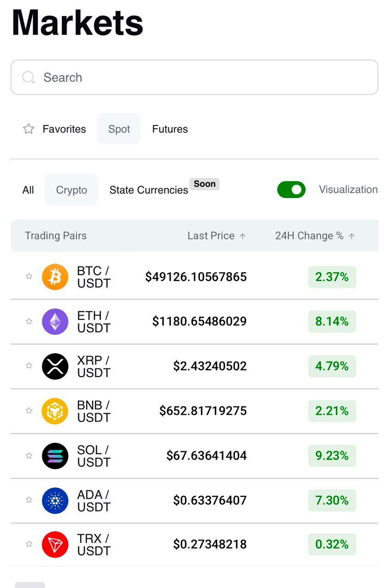The height and width of the screenshot is (588, 389).
Task: Click the BNB coin icon
Action: click(x=55, y=411)
